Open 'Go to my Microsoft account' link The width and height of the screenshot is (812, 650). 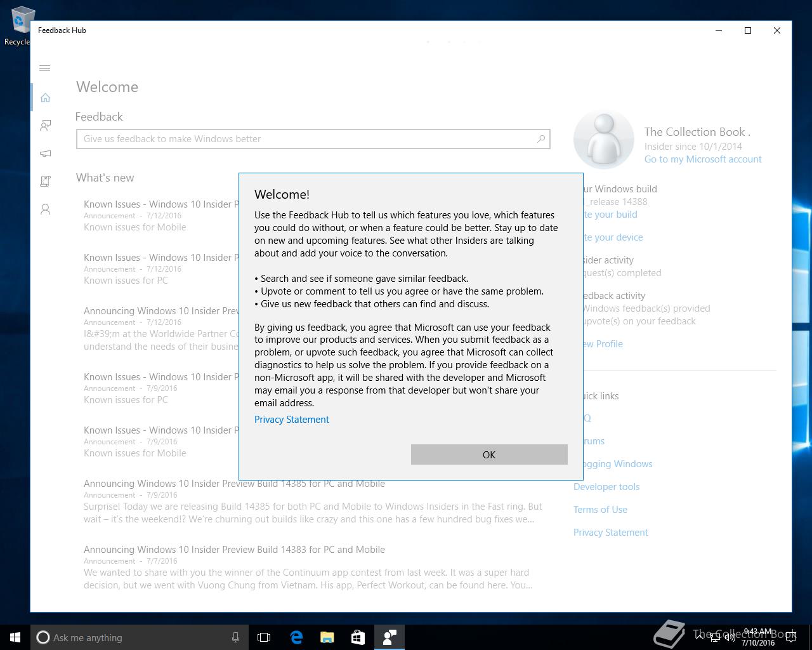(703, 159)
